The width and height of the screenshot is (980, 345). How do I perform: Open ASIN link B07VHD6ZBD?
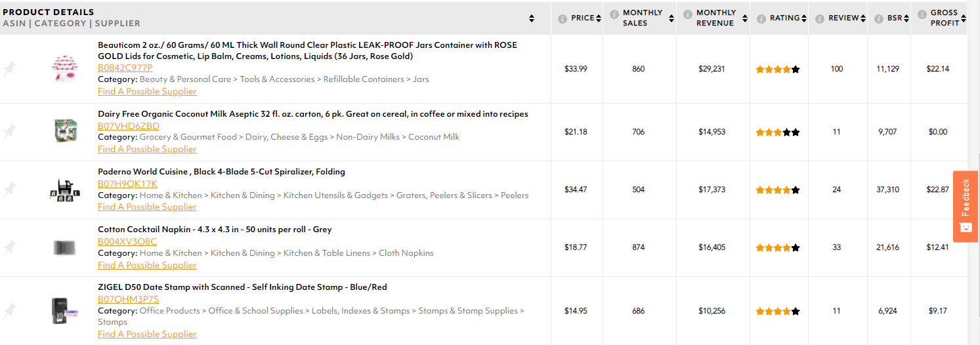click(129, 126)
